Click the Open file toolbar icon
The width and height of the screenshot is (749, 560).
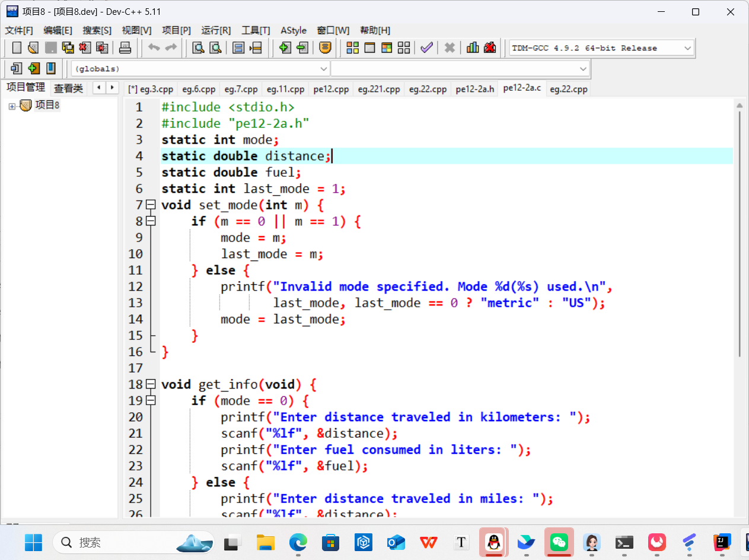pyautogui.click(x=34, y=48)
